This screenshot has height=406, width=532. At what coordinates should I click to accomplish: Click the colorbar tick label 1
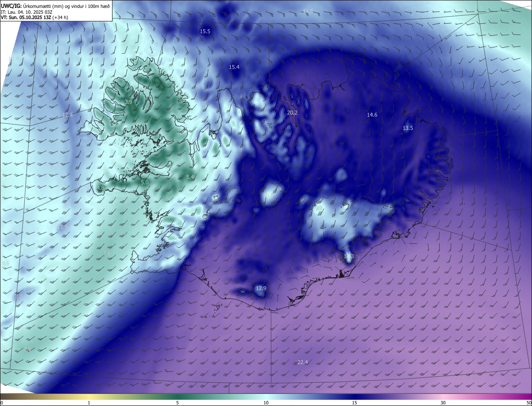tap(89, 403)
